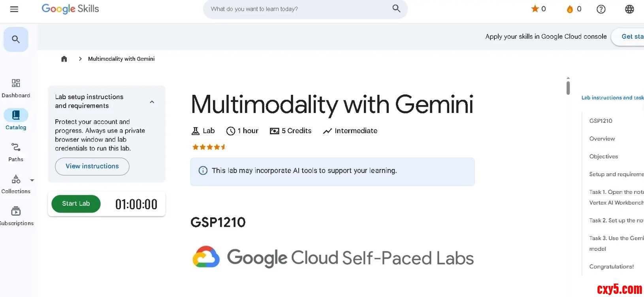Open the help question mark icon
Viewport: 644px width, 297px height.
(x=601, y=9)
